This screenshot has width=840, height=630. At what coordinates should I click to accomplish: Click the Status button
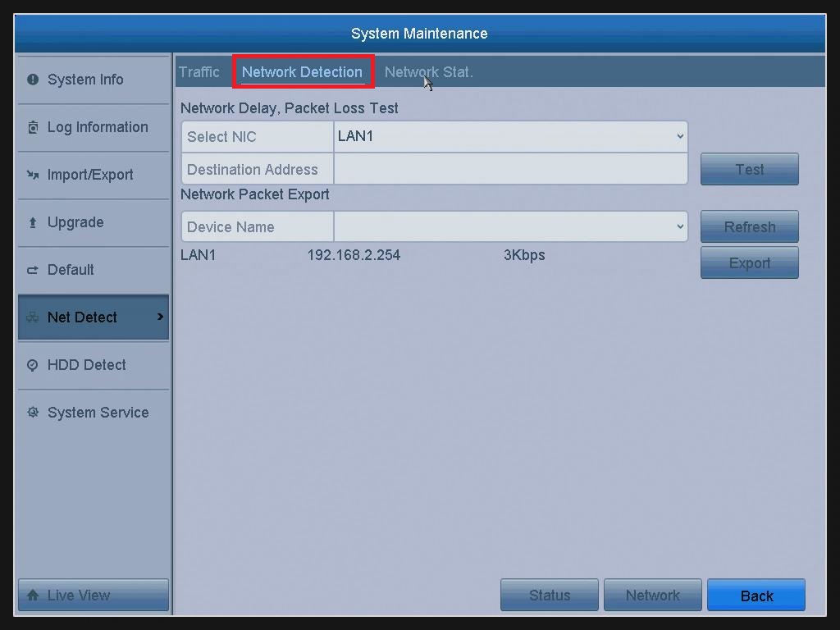click(549, 595)
